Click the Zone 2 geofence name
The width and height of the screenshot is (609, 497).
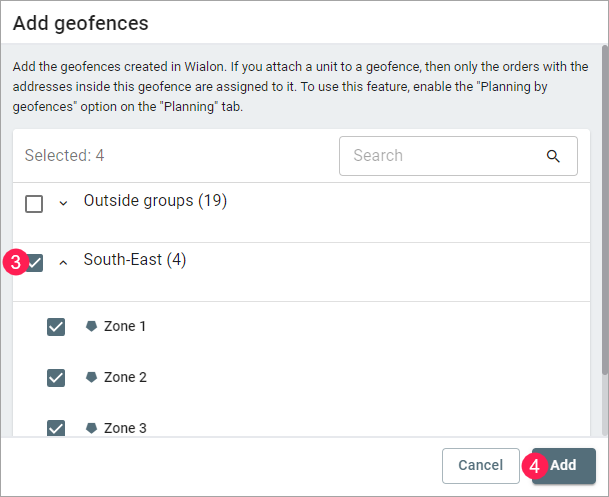pyautogui.click(x=125, y=377)
